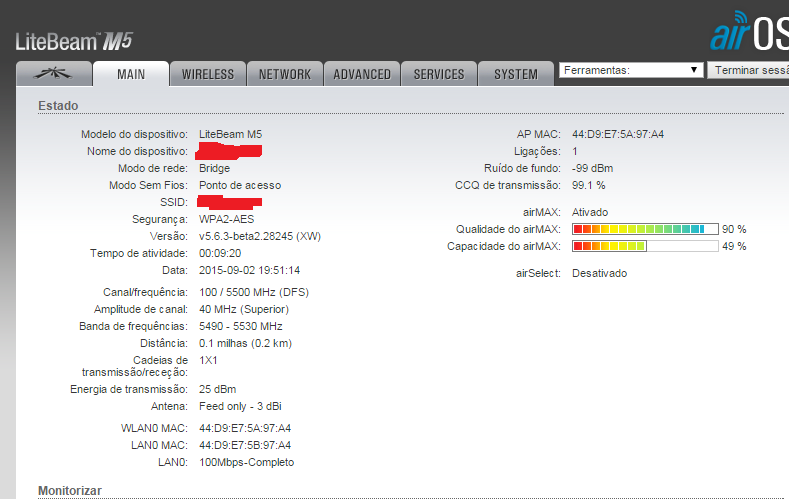Go to the ADVANCED tab
The image size is (789, 499).
pyautogui.click(x=362, y=74)
